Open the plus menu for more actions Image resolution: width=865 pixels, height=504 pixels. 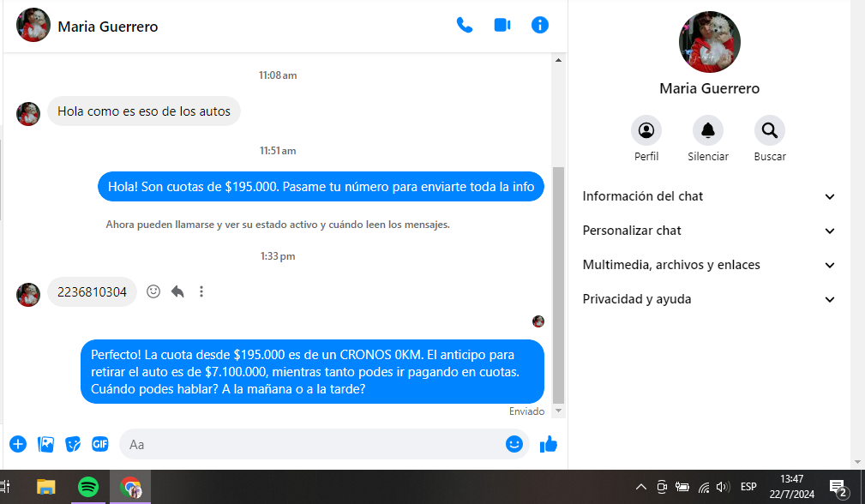pyautogui.click(x=18, y=444)
